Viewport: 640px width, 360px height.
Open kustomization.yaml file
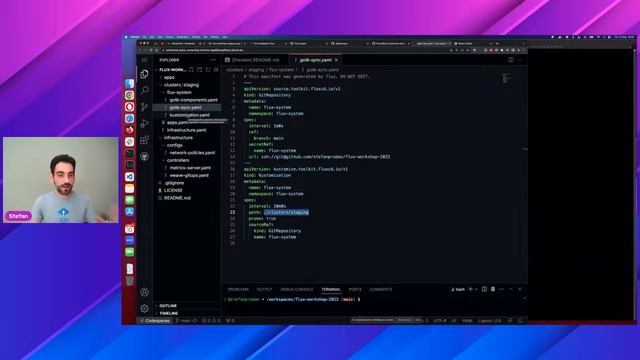pyautogui.click(x=189, y=115)
